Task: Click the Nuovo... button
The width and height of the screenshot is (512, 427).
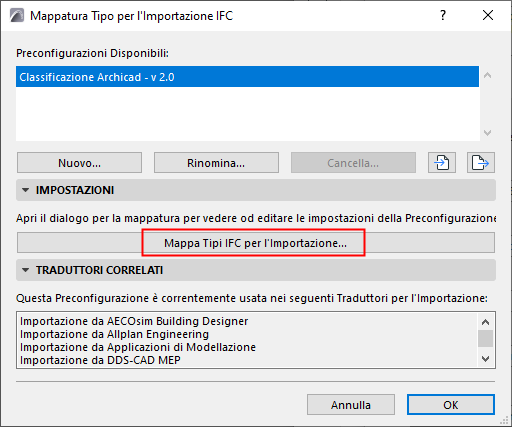Action: (x=79, y=163)
